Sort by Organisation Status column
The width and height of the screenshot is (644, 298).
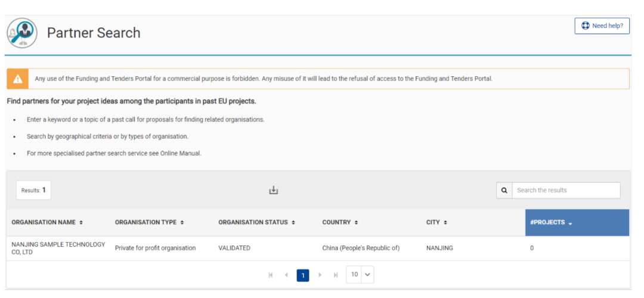tap(257, 222)
